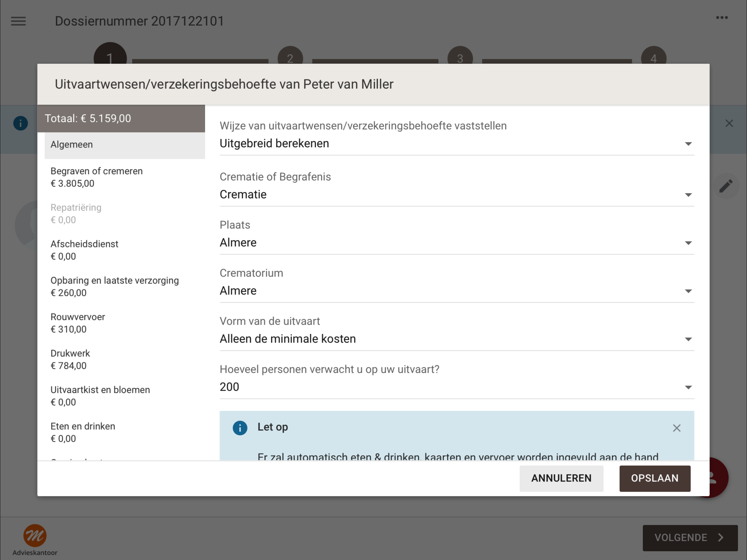
Task: Select the Uitvaartkist en bloemen section
Action: 125,396
